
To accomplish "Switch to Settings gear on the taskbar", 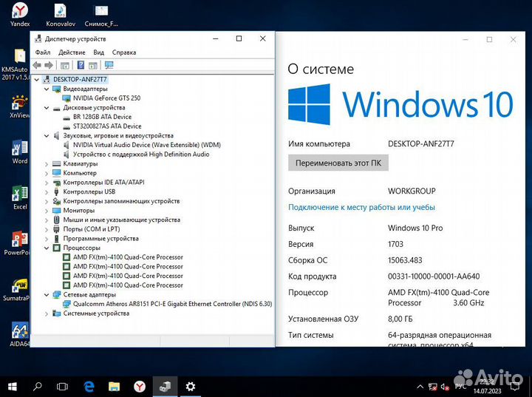I will pyautogui.click(x=191, y=387).
